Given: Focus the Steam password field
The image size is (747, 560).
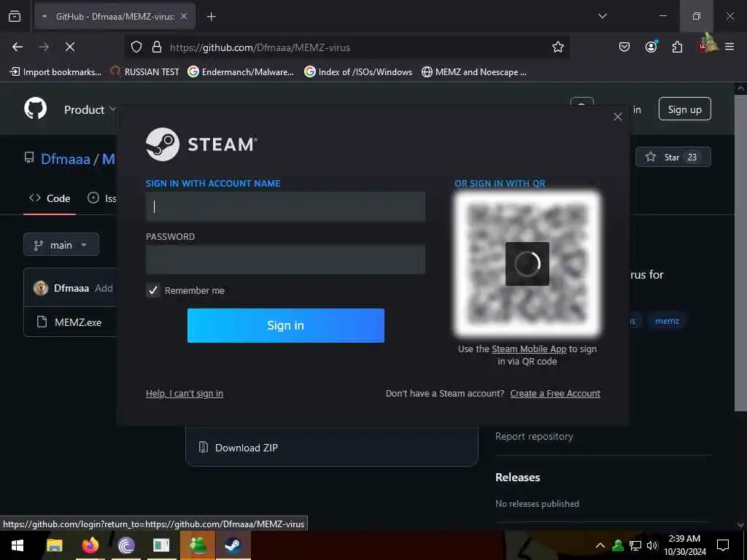Looking at the screenshot, I should pos(285,260).
